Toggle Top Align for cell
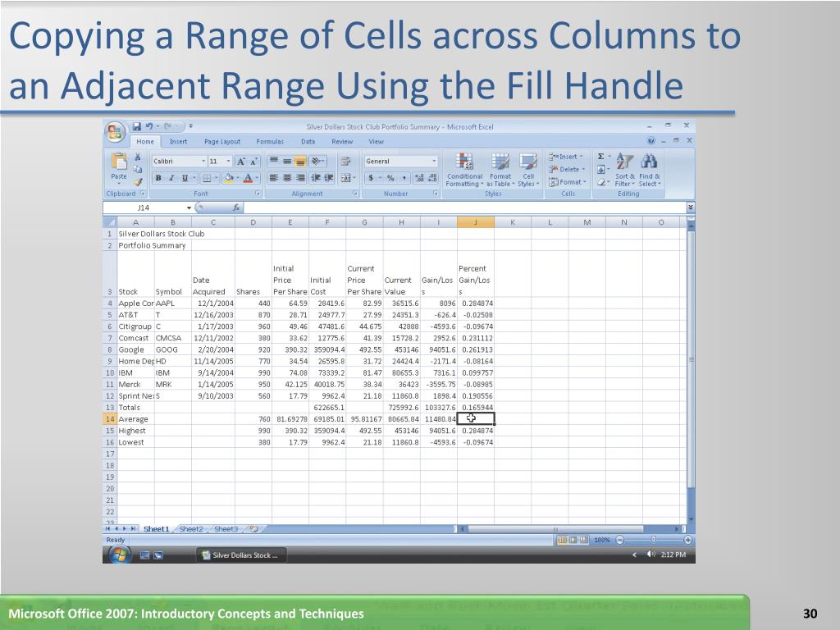 (x=274, y=162)
